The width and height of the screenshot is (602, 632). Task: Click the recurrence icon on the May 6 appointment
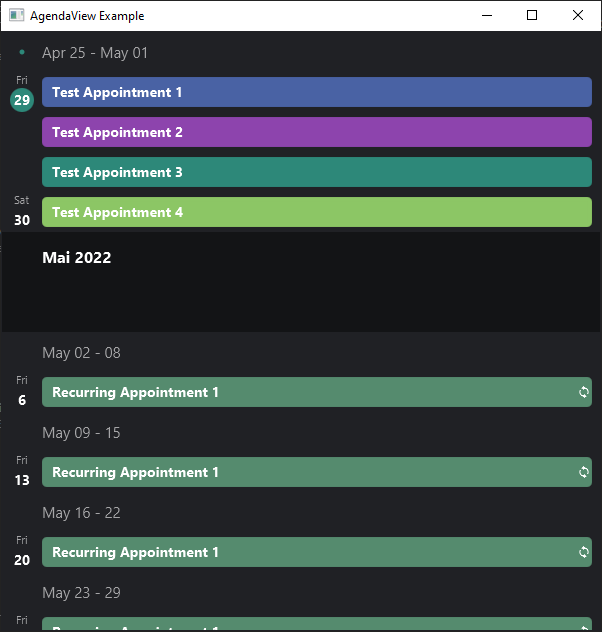(584, 392)
